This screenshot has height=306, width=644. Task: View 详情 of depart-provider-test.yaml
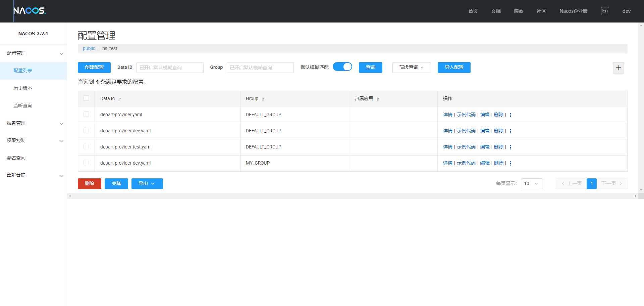448,147
